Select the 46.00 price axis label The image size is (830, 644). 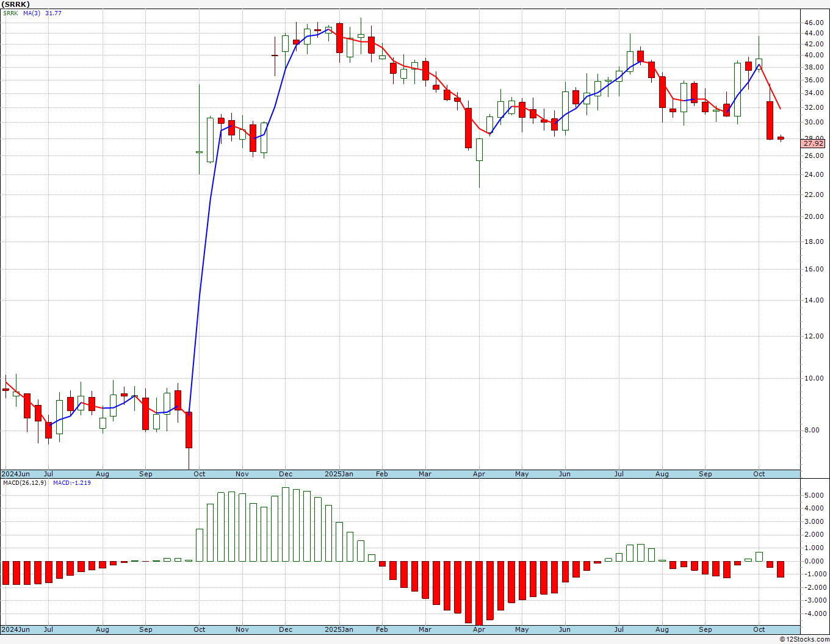[x=814, y=23]
